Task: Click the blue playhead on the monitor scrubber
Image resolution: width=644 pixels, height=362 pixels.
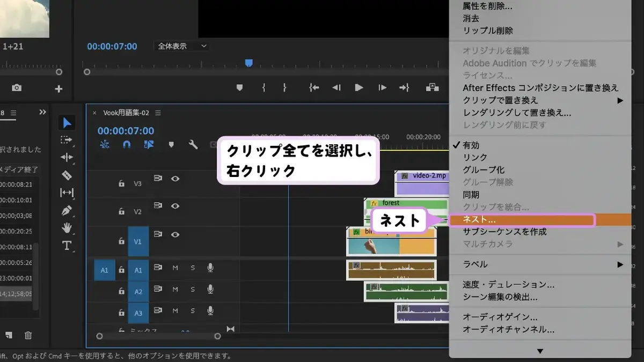Action: (x=248, y=63)
